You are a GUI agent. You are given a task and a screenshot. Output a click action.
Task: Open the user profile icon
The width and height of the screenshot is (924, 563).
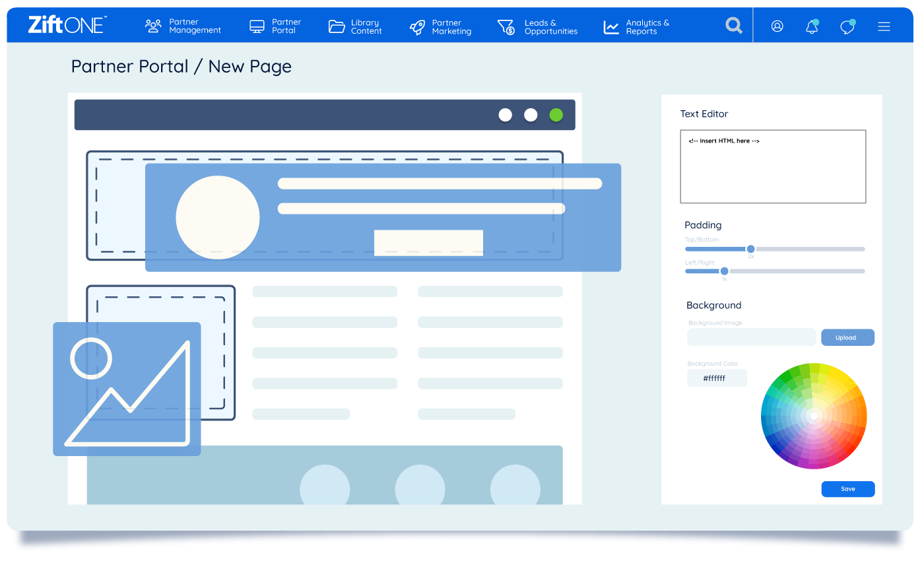tap(777, 26)
